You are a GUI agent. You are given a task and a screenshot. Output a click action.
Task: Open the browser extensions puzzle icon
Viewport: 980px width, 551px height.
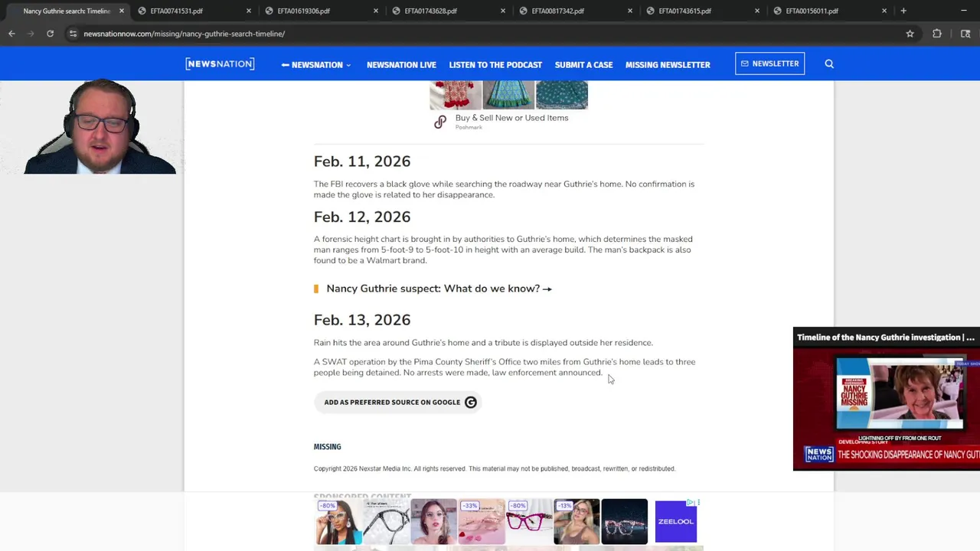point(937,34)
